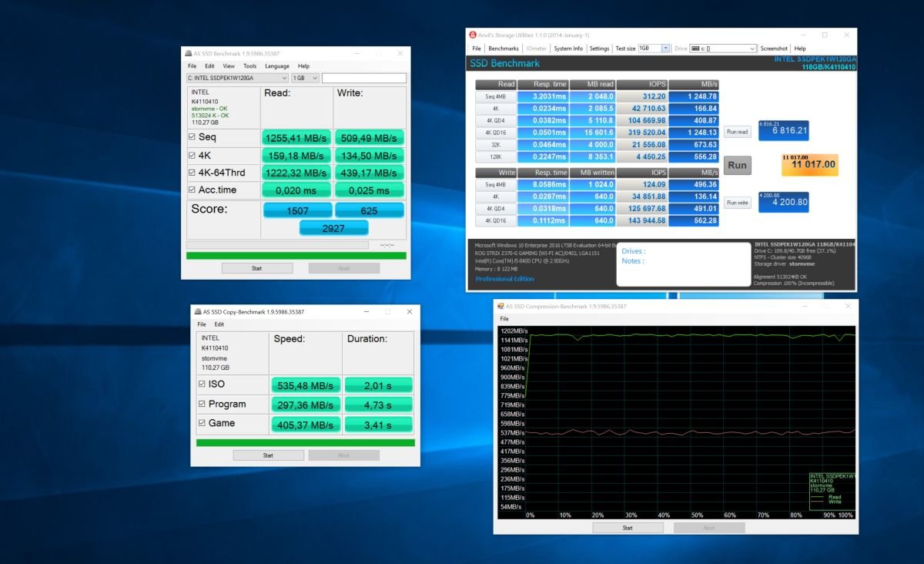Click the Run write button
Screen dimensions: 924x564
coord(737,203)
